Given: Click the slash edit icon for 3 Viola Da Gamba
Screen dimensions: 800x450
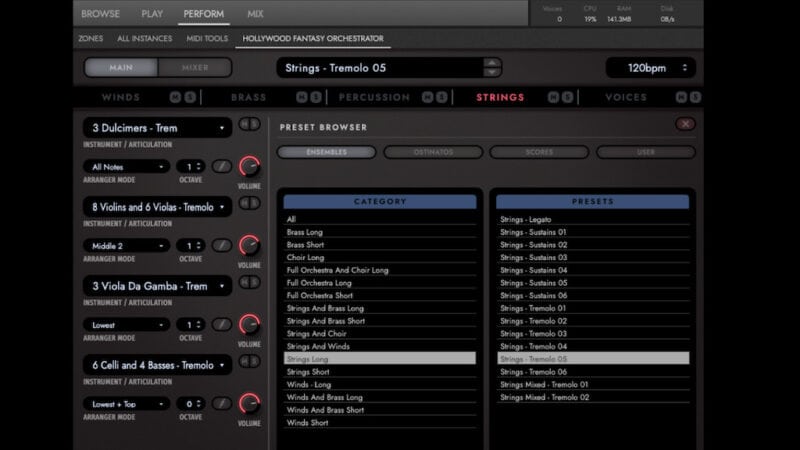Looking at the screenshot, I should click(x=220, y=324).
